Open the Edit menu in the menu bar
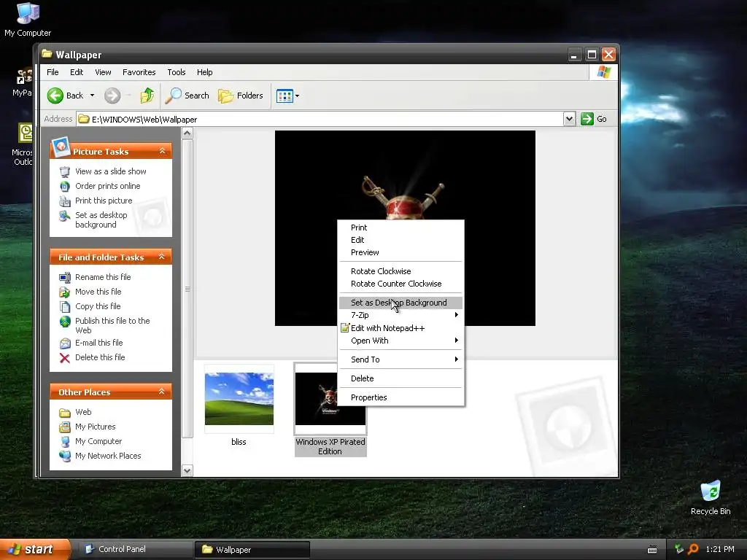Image resolution: width=747 pixels, height=560 pixels. pyautogui.click(x=76, y=72)
